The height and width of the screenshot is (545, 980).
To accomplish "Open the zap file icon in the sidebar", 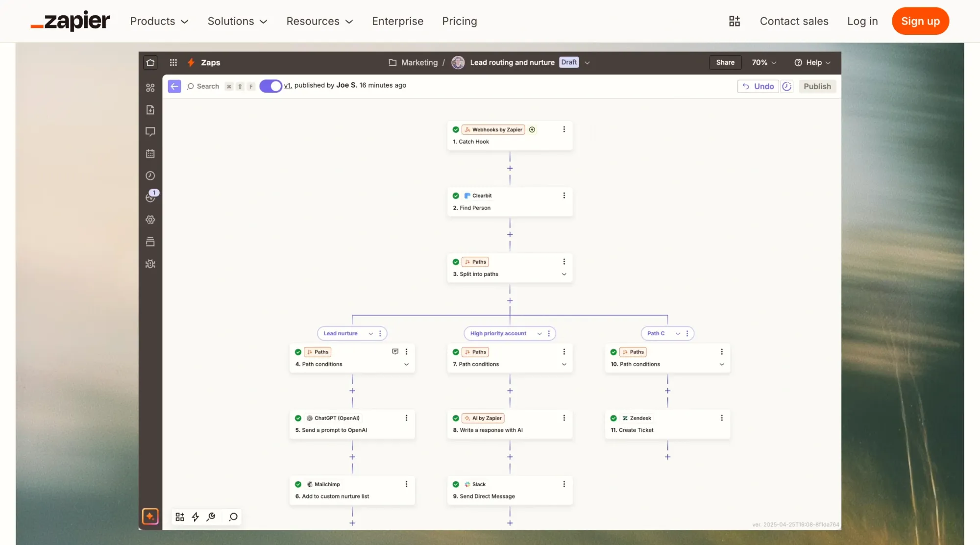I will tap(150, 110).
